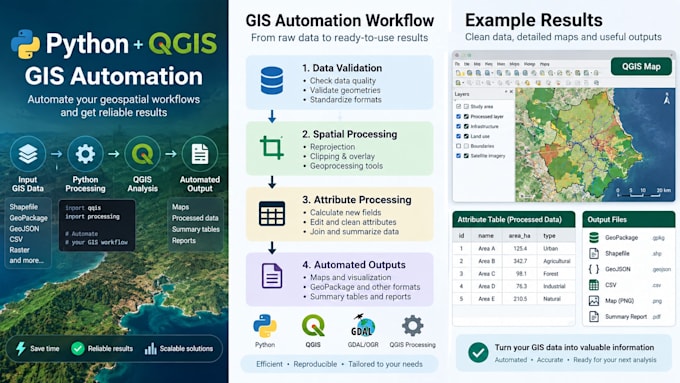Screen dimensions: 680x383
Task: Select the Automated Output document icon
Action: 199,154
